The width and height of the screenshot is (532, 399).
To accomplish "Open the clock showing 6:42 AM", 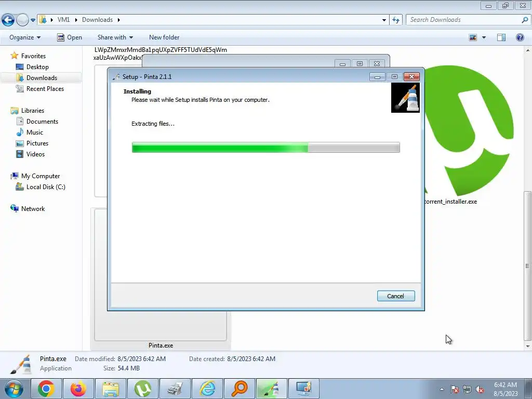I will coord(506,389).
